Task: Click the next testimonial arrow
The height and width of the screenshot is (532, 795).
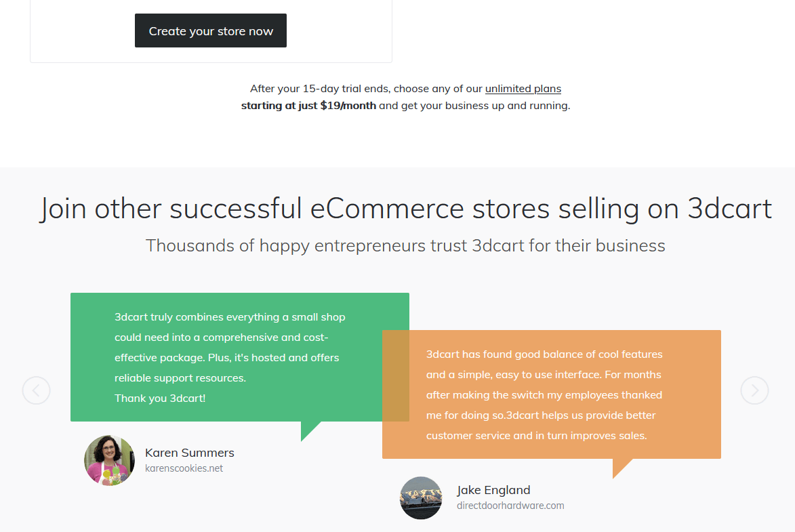Action: click(754, 390)
